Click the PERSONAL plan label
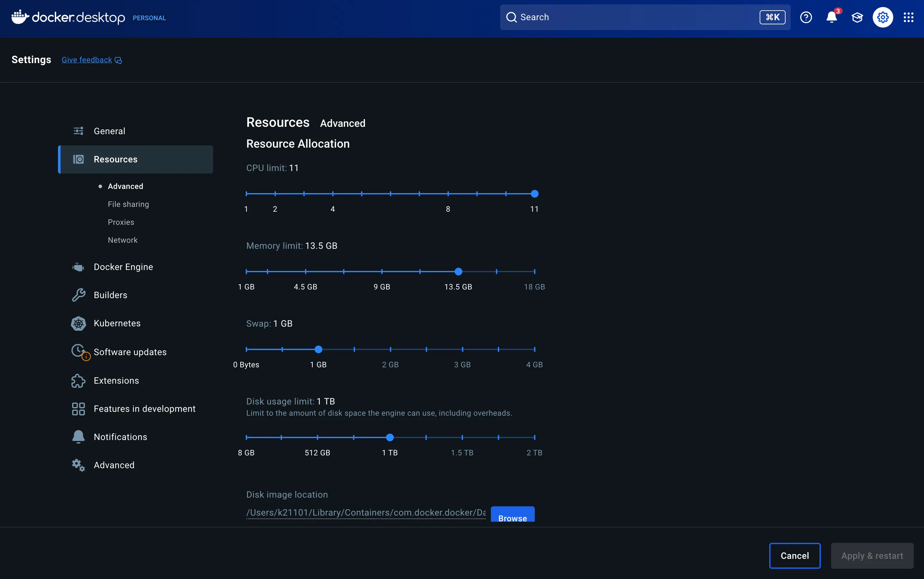Image resolution: width=924 pixels, height=579 pixels. [x=149, y=18]
